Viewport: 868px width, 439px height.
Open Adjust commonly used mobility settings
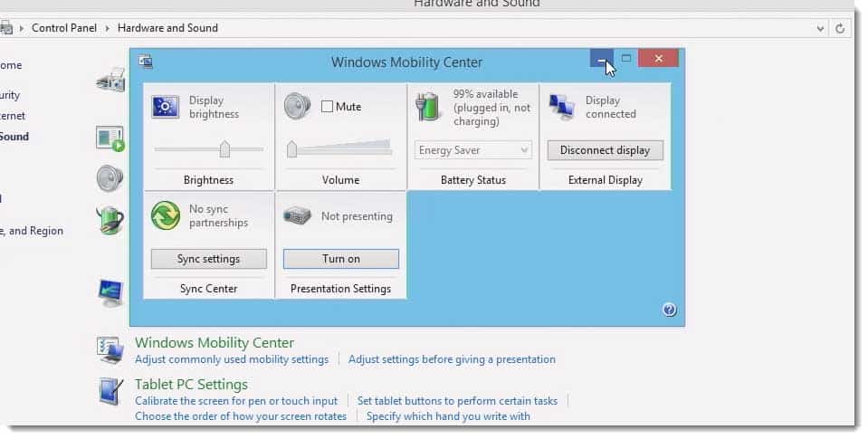pyautogui.click(x=232, y=359)
